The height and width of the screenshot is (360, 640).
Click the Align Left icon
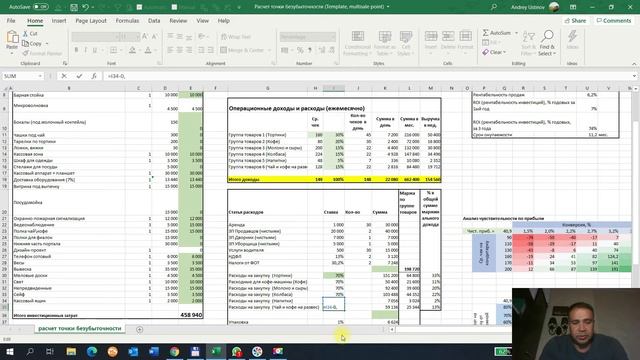(x=170, y=50)
